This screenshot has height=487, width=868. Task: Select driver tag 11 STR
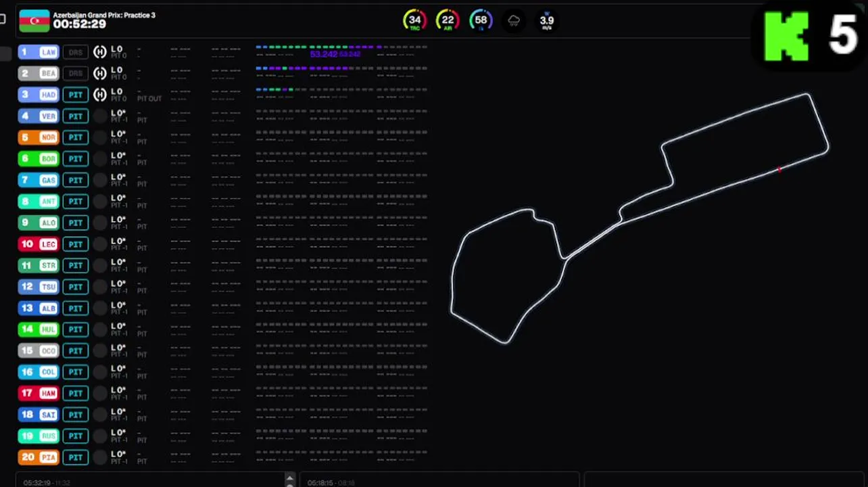pyautogui.click(x=39, y=265)
